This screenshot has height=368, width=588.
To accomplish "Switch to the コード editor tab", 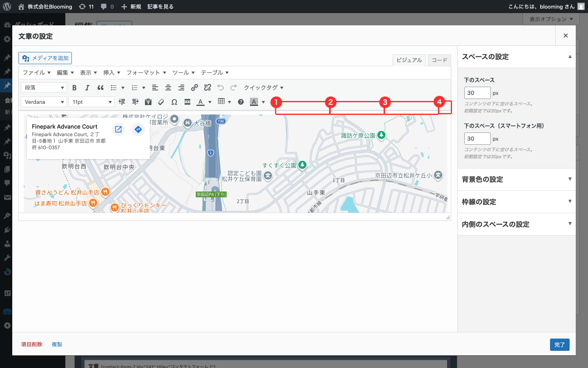I will tap(439, 60).
